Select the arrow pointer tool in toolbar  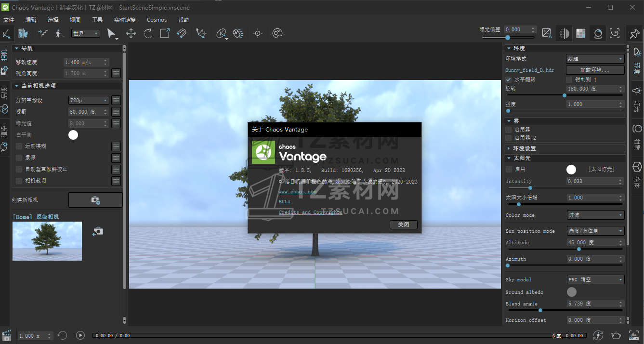[111, 33]
